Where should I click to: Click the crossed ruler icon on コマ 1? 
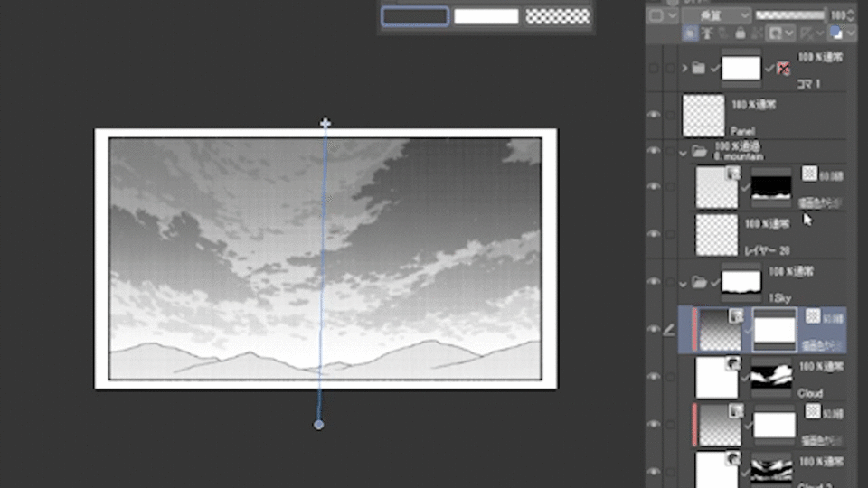783,69
